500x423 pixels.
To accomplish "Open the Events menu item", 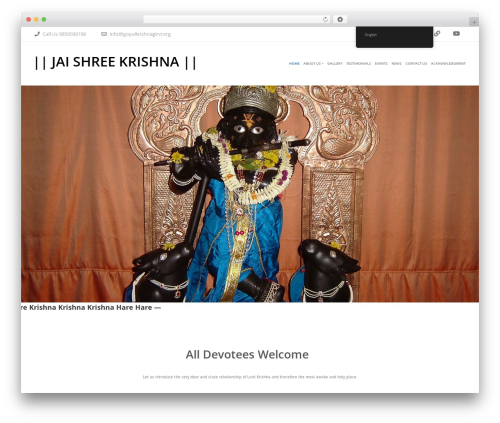I will (381, 64).
